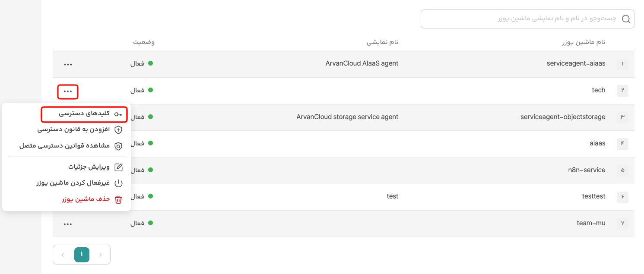The height and width of the screenshot is (274, 644).
Task: Choose حذف ماشین یوزر menu entry
Action: tap(86, 199)
